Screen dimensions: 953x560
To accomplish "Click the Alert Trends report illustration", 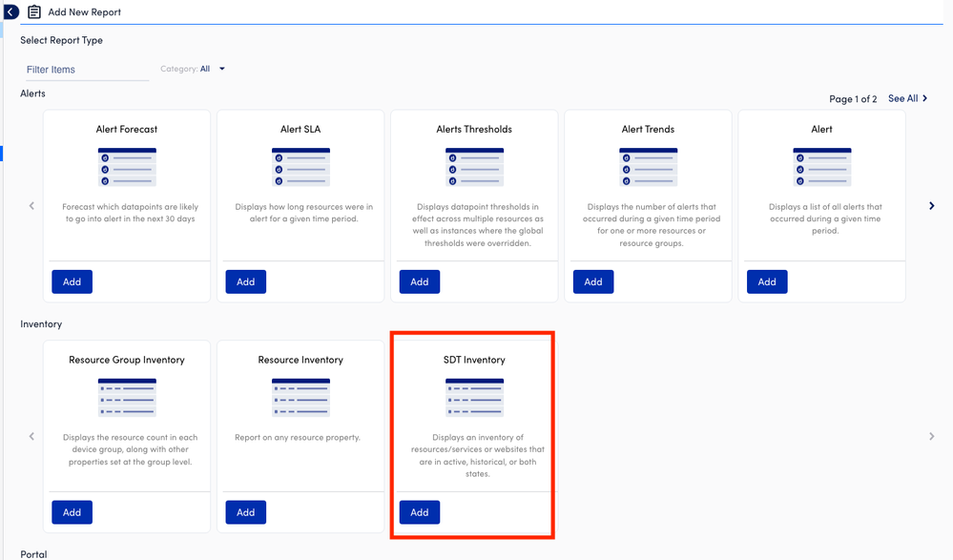I will (648, 167).
